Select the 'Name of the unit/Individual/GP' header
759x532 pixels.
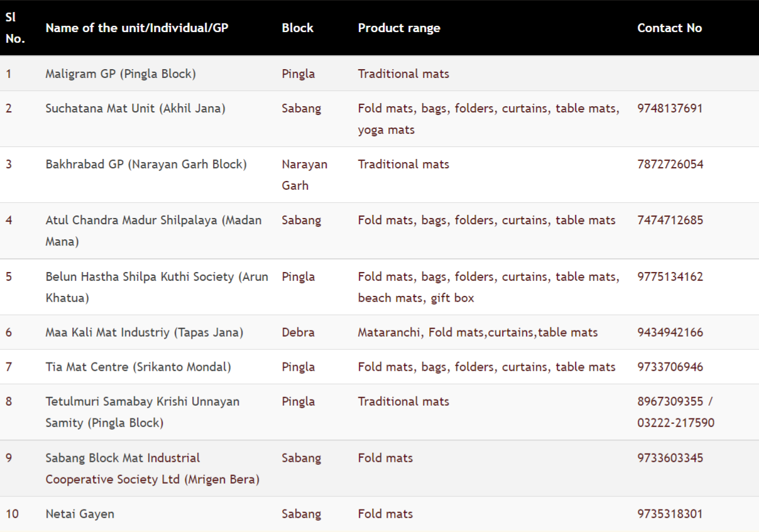click(137, 28)
